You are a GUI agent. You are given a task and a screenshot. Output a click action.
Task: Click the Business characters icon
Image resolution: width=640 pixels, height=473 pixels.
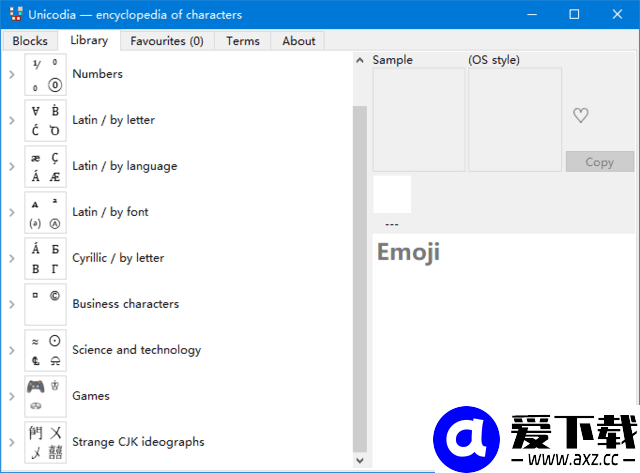coord(45,304)
